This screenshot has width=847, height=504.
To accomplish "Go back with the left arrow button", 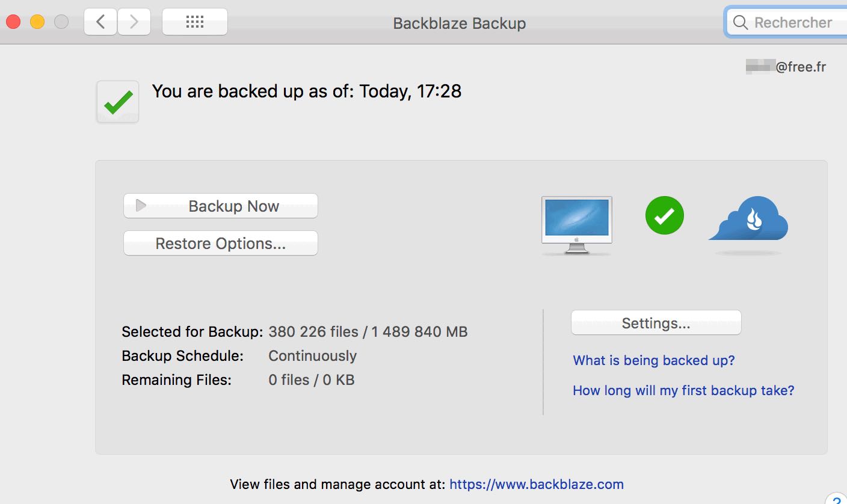I will (x=100, y=22).
